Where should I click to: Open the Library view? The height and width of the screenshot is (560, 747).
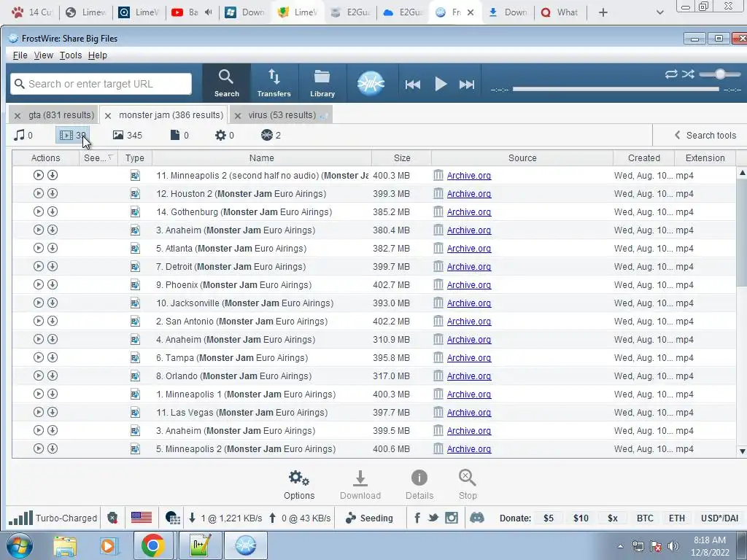322,83
